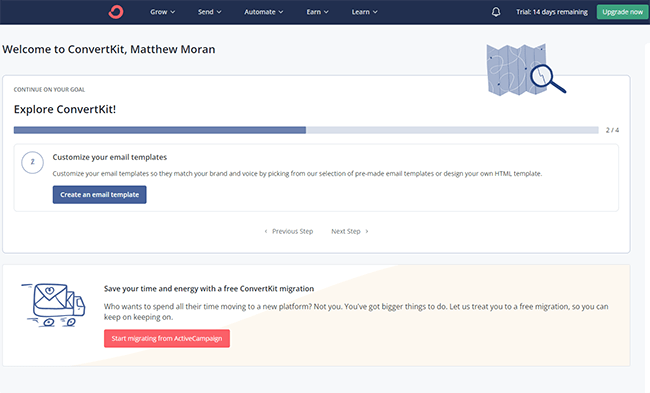
Task: Open the Grow dropdown menu
Action: click(162, 12)
